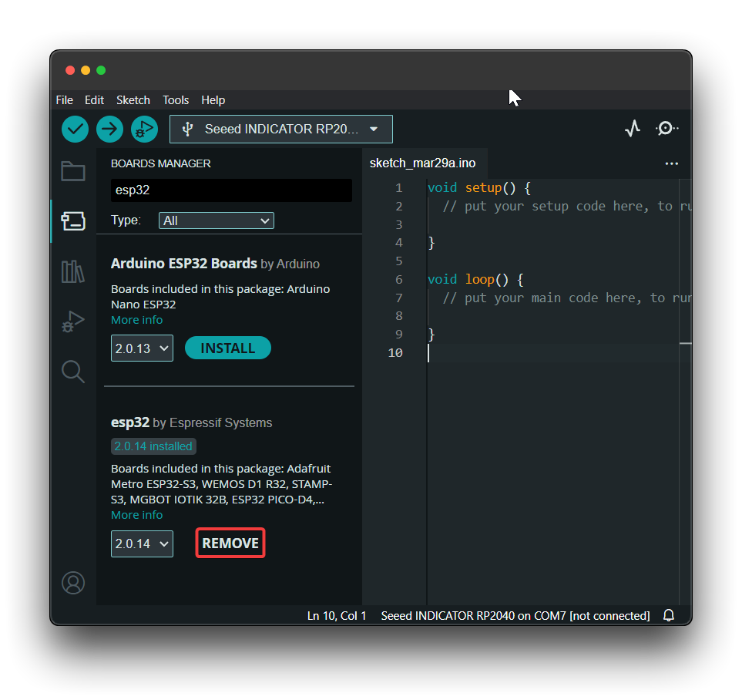This screenshot has width=742, height=700.
Task: Open the Sketch menu
Action: pyautogui.click(x=133, y=100)
